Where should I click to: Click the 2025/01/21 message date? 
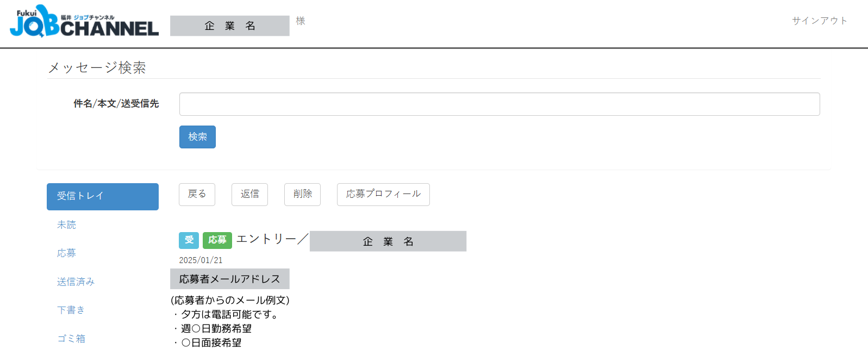coord(201,260)
